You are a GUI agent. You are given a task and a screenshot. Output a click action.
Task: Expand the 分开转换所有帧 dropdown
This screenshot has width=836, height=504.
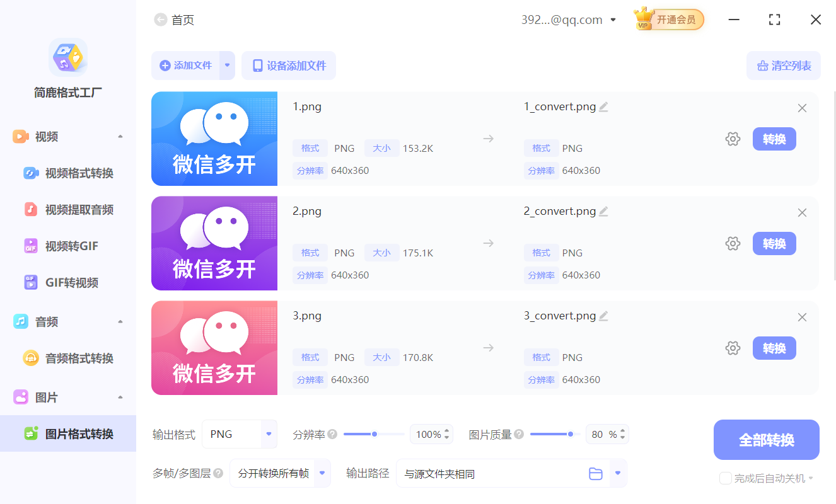[280, 473]
